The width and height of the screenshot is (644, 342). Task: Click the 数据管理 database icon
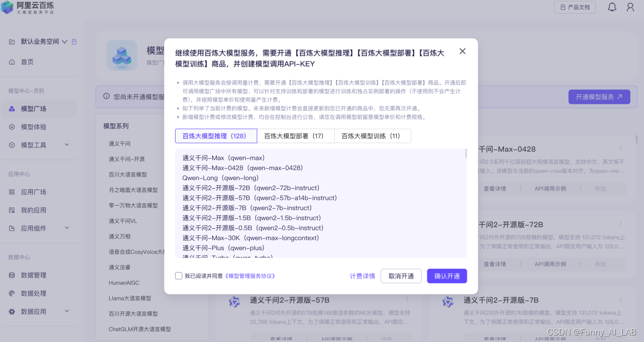click(12, 275)
